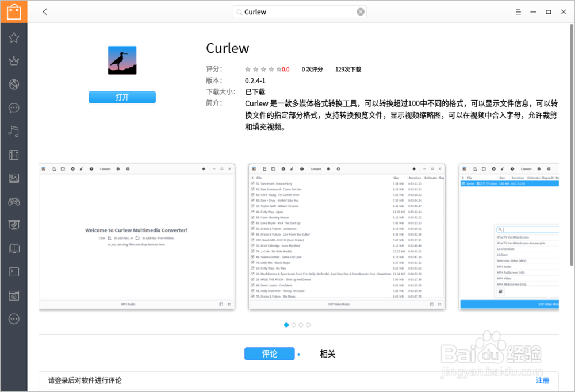Rate Curlew by clicking the fifth star
The height and width of the screenshot is (392, 575).
click(x=278, y=68)
